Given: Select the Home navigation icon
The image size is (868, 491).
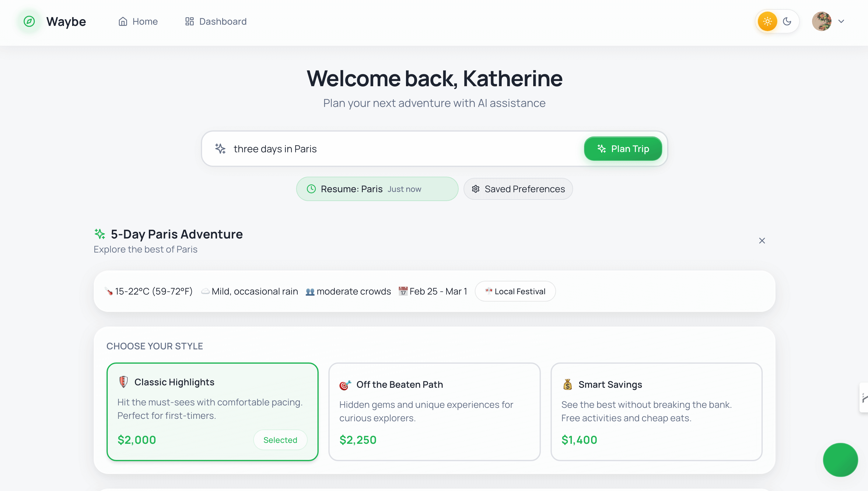Looking at the screenshot, I should pos(123,21).
